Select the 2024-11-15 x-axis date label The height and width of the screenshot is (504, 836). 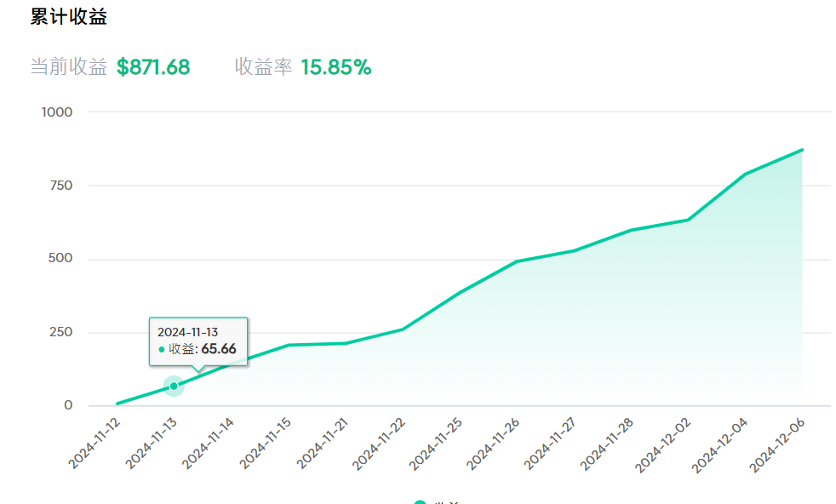tap(266, 443)
